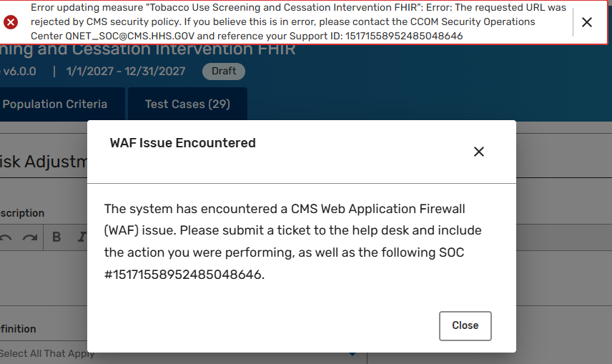Close the WAF Issue dialog with X
The image size is (612, 364).
tap(479, 152)
